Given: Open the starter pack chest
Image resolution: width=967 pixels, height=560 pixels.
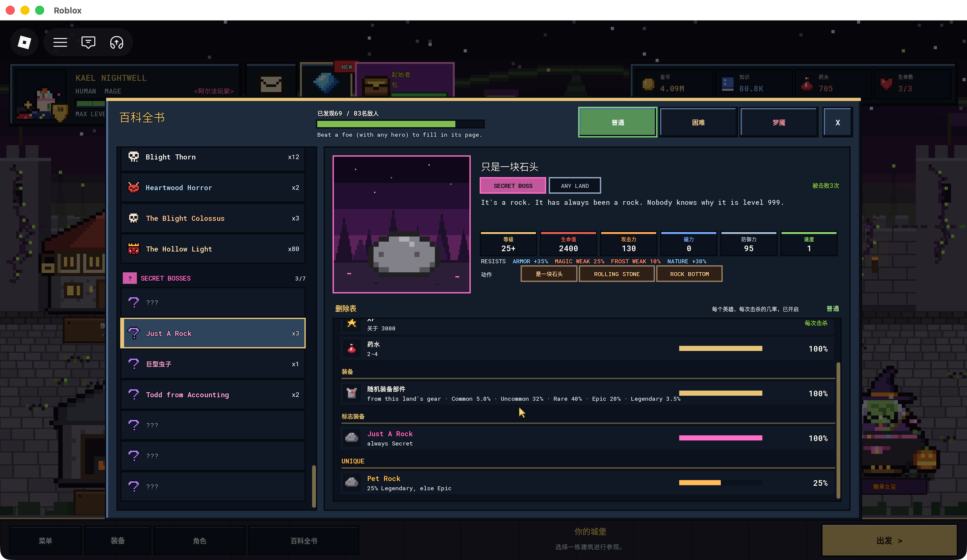Looking at the screenshot, I should [x=376, y=85].
